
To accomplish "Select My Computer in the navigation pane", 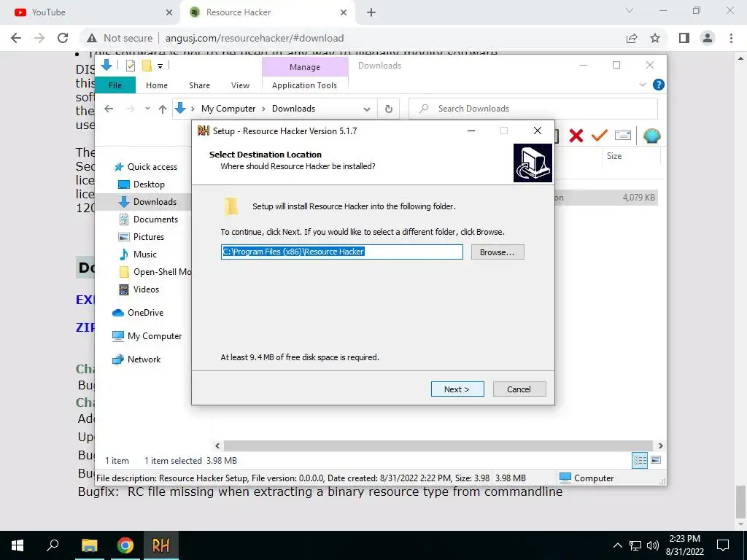I will tap(147, 336).
